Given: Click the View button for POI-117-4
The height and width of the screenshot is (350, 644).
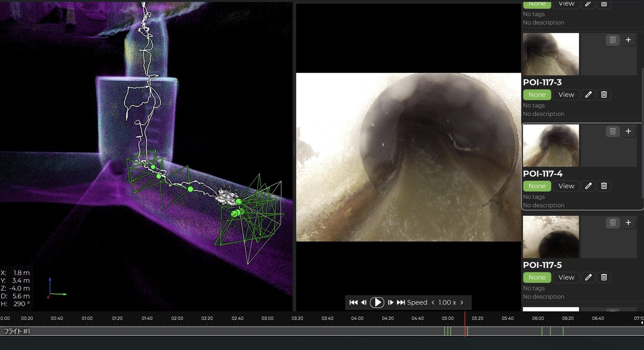Looking at the screenshot, I should pyautogui.click(x=566, y=186).
